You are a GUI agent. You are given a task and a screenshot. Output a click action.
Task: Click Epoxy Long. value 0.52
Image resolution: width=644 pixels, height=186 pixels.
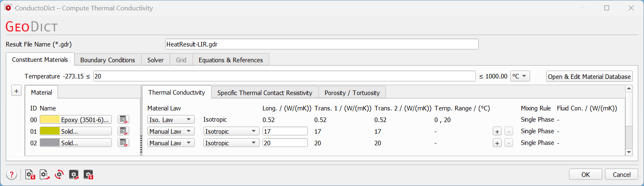[x=268, y=120]
